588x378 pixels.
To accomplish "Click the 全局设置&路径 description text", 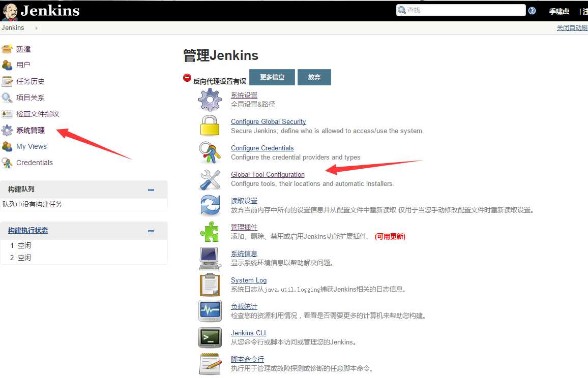I will click(253, 104).
